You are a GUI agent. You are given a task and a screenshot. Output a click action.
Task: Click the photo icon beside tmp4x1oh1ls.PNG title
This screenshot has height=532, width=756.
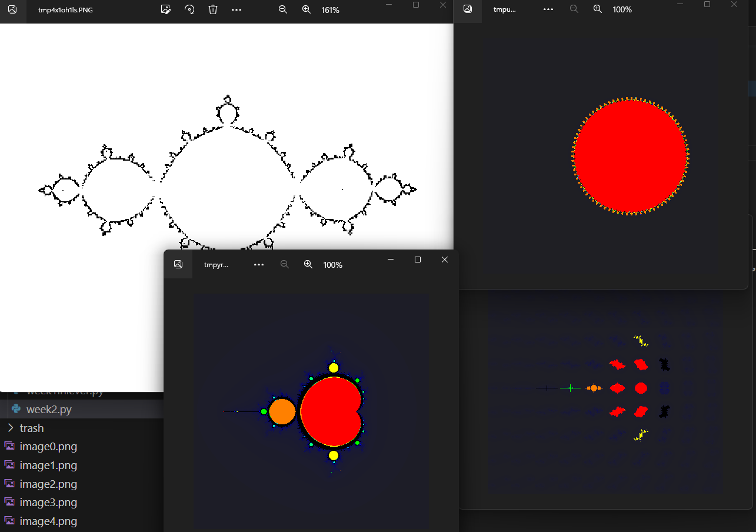[12, 10]
